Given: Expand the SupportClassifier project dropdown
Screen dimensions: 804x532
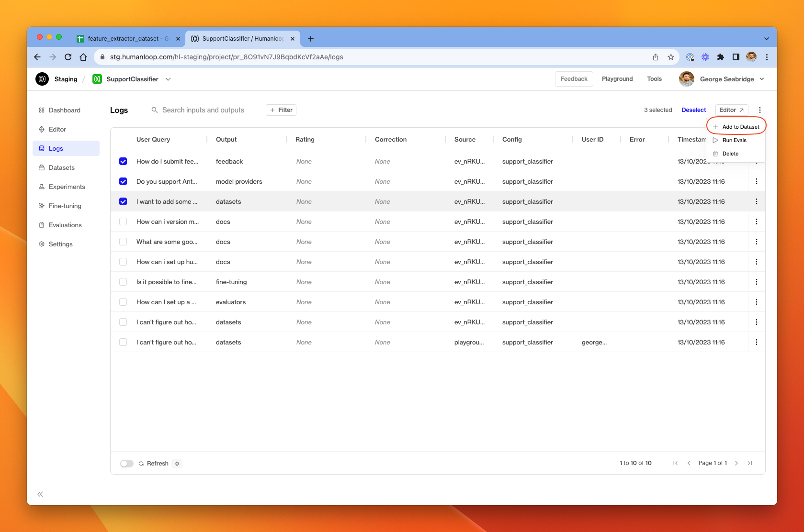Looking at the screenshot, I should click(x=168, y=79).
